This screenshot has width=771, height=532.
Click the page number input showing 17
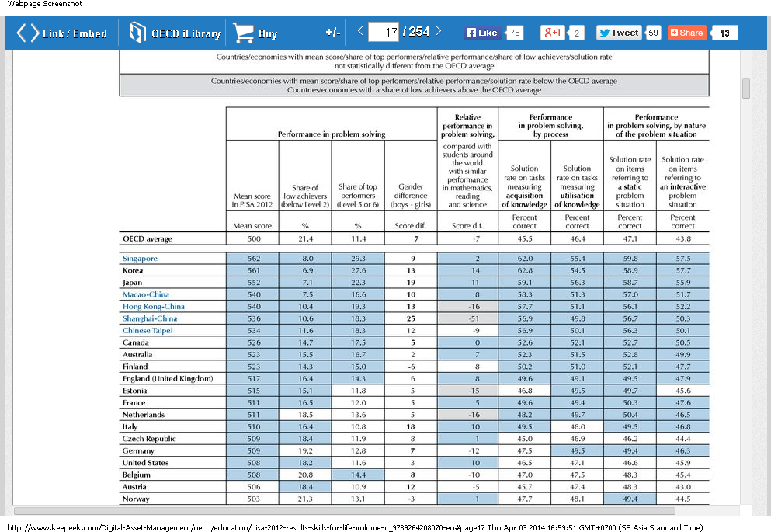pos(386,31)
